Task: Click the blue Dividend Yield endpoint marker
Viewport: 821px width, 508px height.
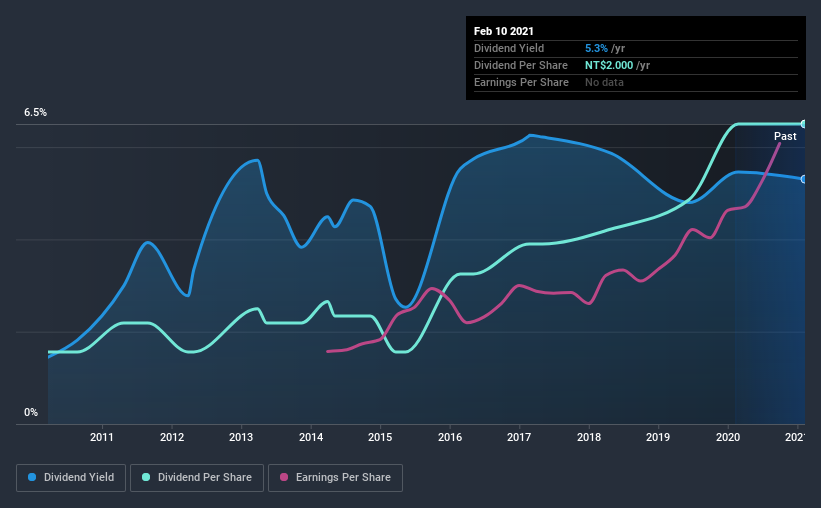Action: [804, 179]
